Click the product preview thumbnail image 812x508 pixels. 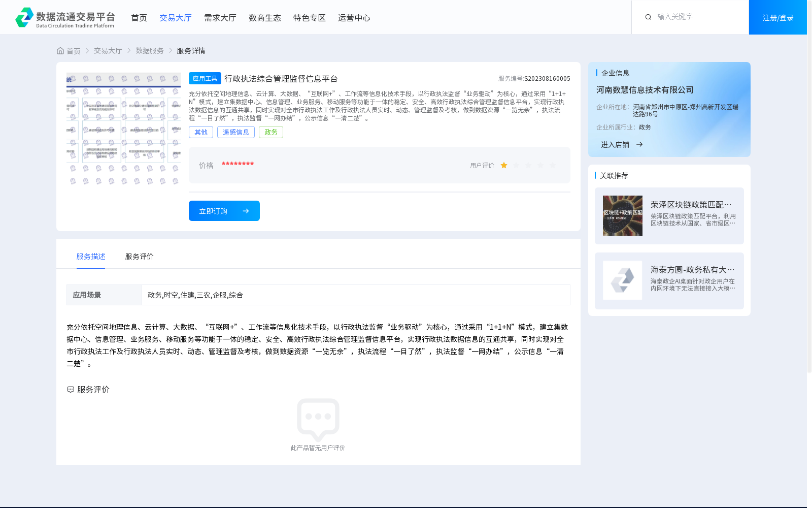pyautogui.click(x=123, y=130)
